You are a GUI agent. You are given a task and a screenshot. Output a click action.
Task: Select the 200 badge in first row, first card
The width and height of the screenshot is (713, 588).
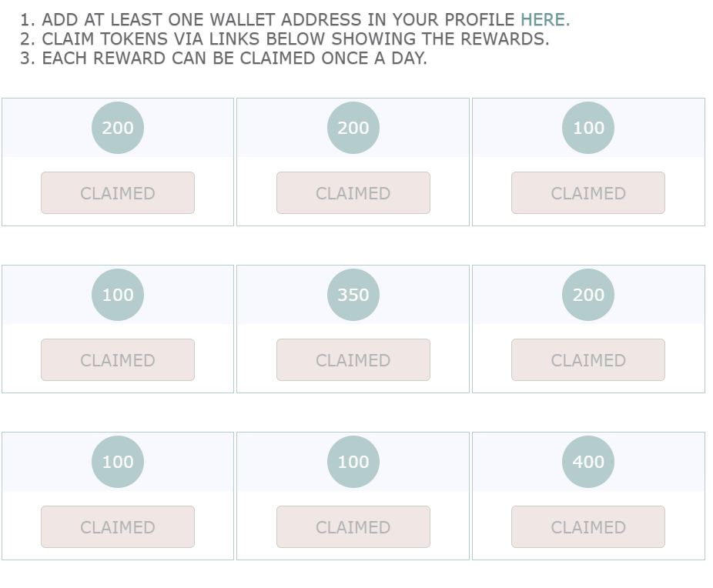[x=118, y=128]
